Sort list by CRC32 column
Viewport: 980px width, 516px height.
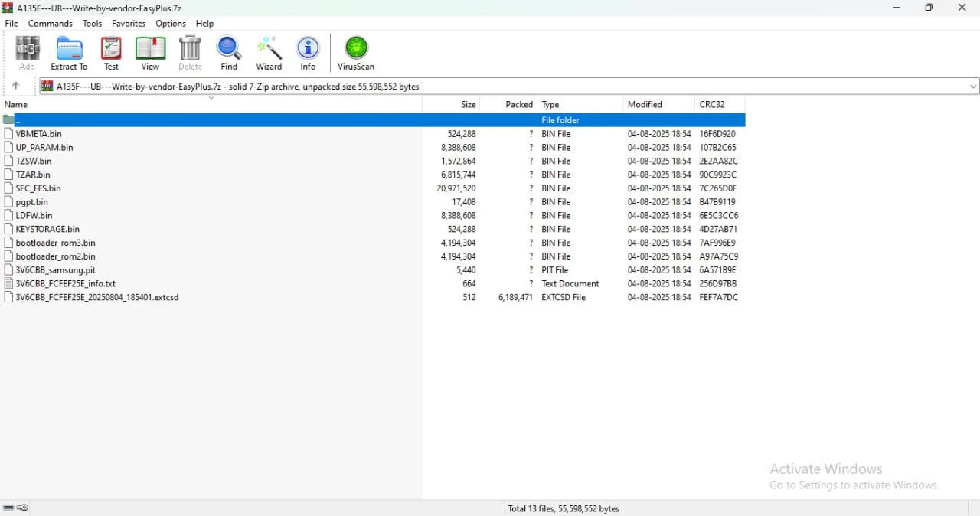711,105
